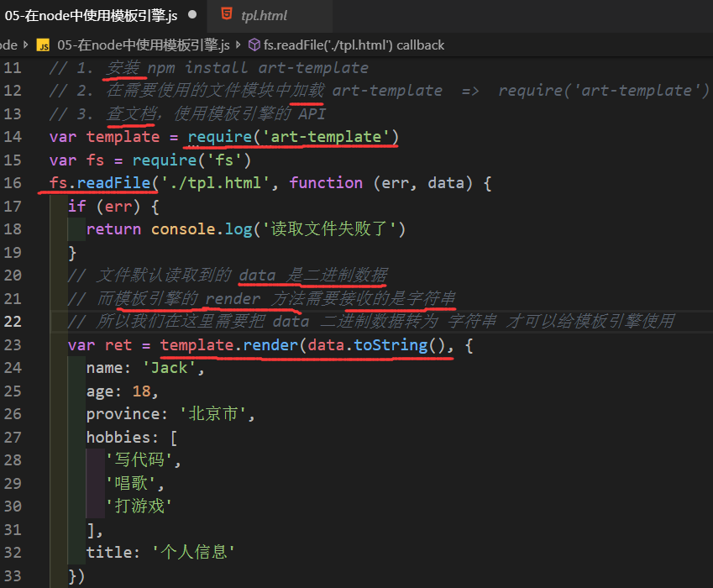Viewport: 713px width, 588px height.
Task: Open breadcrumb 05-在node中使用模板引擎.js file entry
Action: (144, 45)
